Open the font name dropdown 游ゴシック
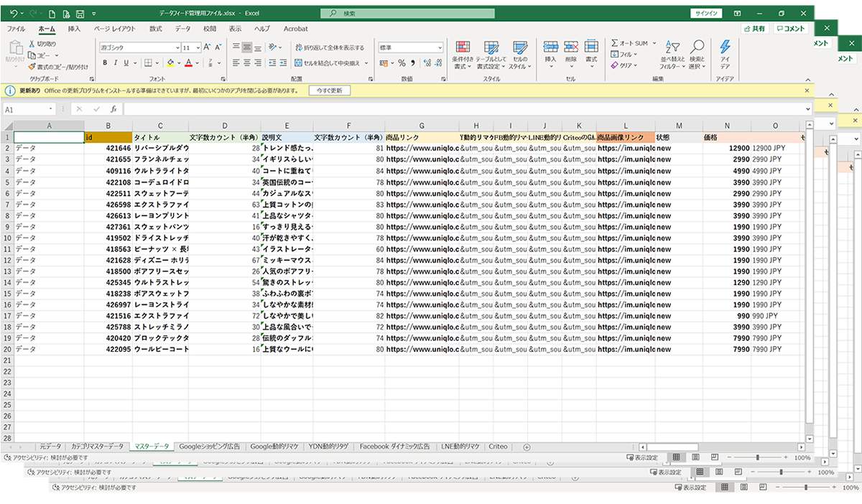This screenshot has width=862, height=504. 177,47
